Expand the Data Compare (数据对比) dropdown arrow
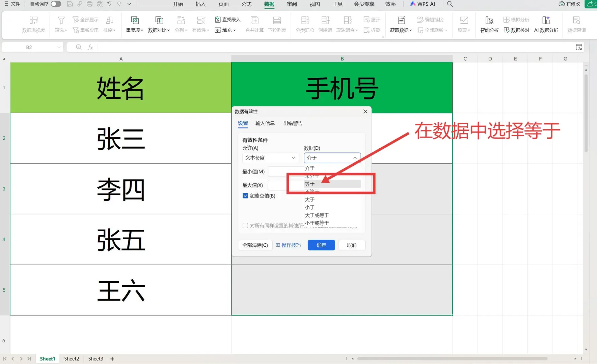The height and width of the screenshot is (364, 597). pos(168,30)
